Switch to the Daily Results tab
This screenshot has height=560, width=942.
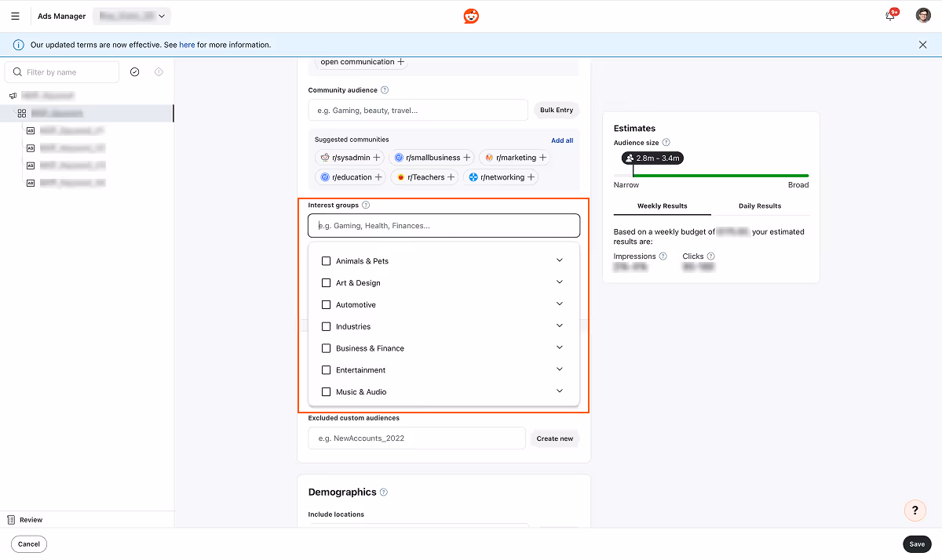click(x=759, y=205)
